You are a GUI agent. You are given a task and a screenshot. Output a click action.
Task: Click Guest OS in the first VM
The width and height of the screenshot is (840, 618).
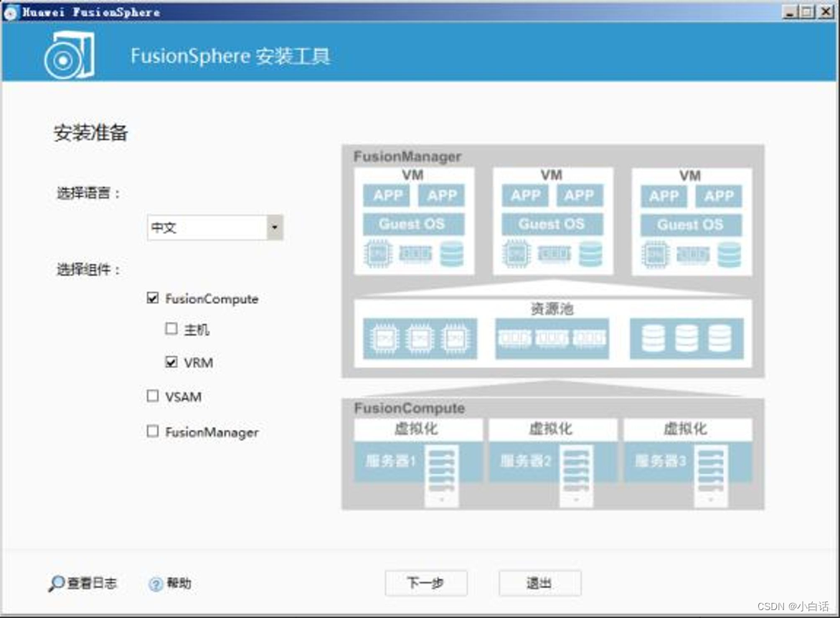pos(413,224)
